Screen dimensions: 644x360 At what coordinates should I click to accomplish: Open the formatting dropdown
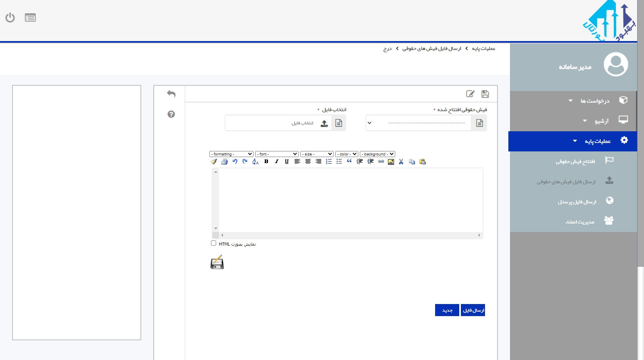click(231, 154)
